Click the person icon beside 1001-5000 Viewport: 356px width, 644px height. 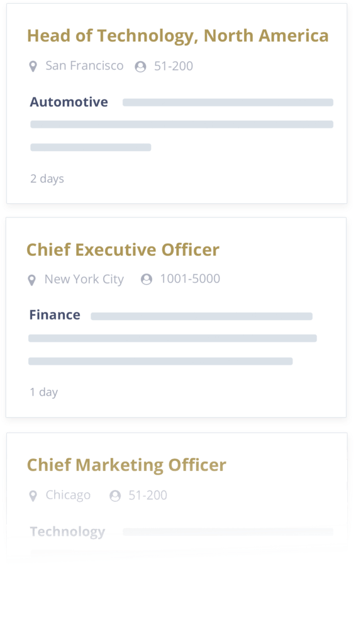(x=147, y=279)
